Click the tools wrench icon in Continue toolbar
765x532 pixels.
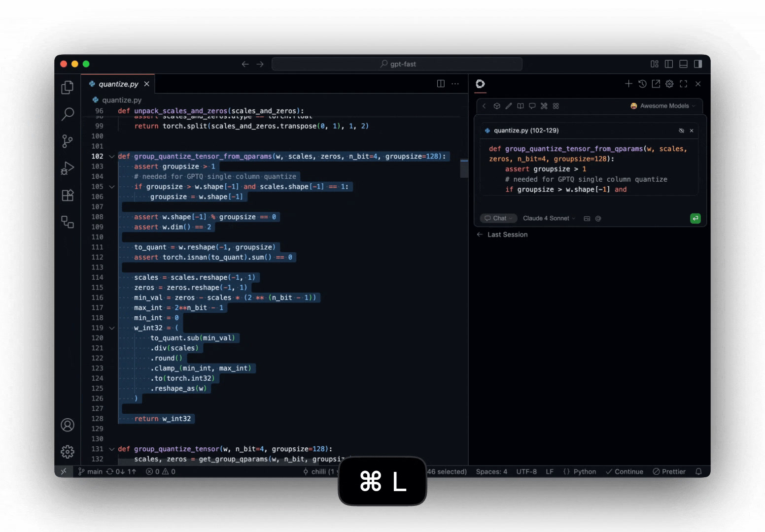point(544,106)
